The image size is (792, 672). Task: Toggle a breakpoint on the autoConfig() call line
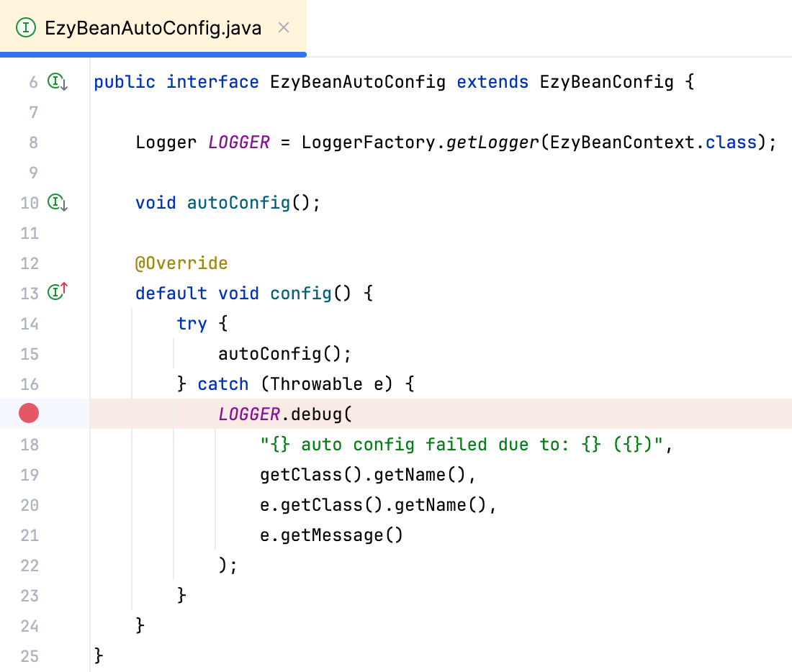(x=28, y=353)
